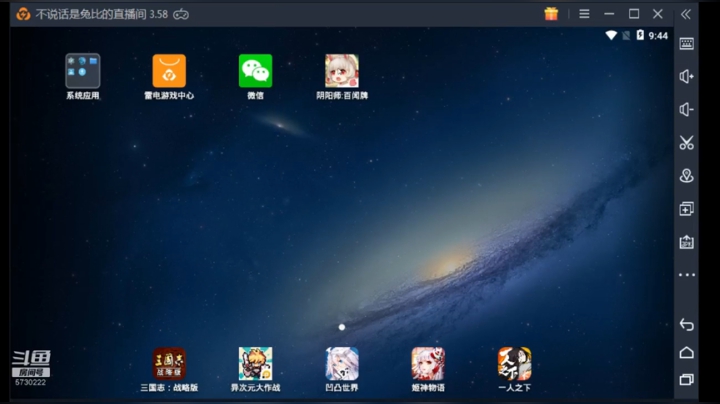The height and width of the screenshot is (404, 720).
Task: Launch 雷电游戏中心 app
Action: [169, 71]
